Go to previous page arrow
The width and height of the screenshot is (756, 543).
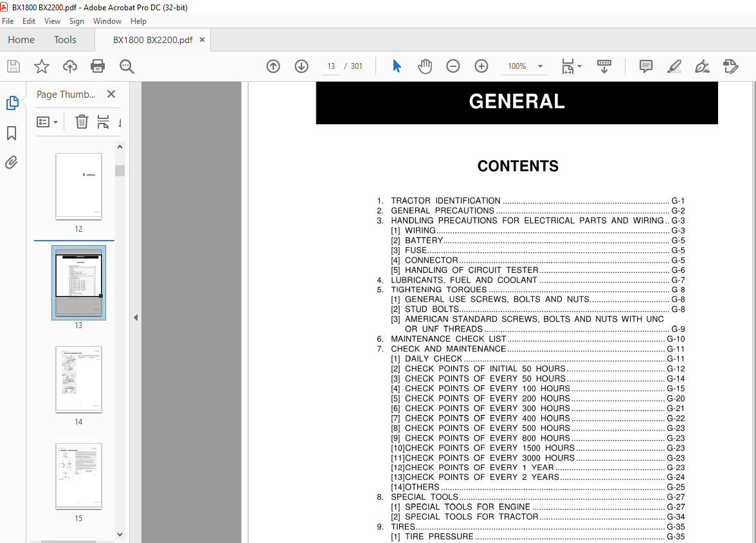coord(273,66)
